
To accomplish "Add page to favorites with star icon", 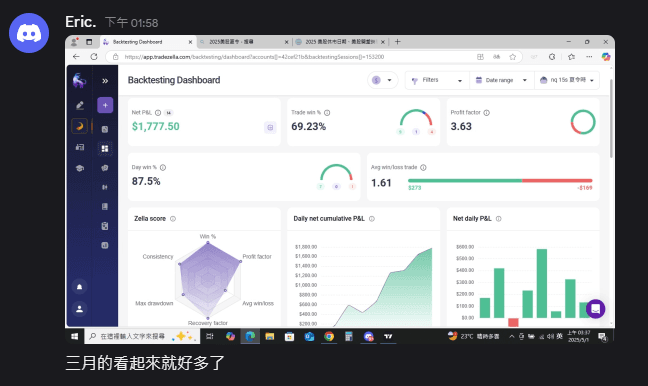I will point(513,57).
